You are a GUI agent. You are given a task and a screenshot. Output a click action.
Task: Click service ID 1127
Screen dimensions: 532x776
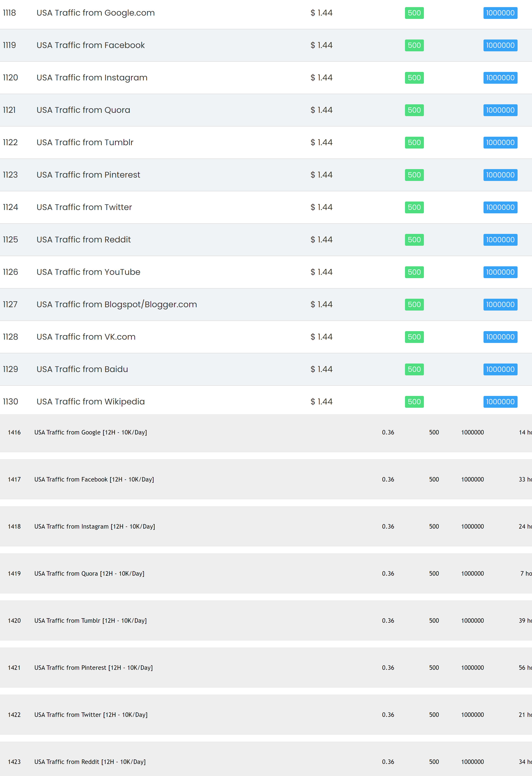(10, 305)
